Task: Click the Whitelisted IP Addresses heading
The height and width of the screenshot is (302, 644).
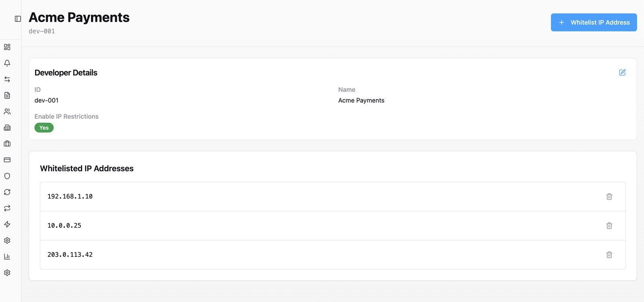Action: [87, 168]
